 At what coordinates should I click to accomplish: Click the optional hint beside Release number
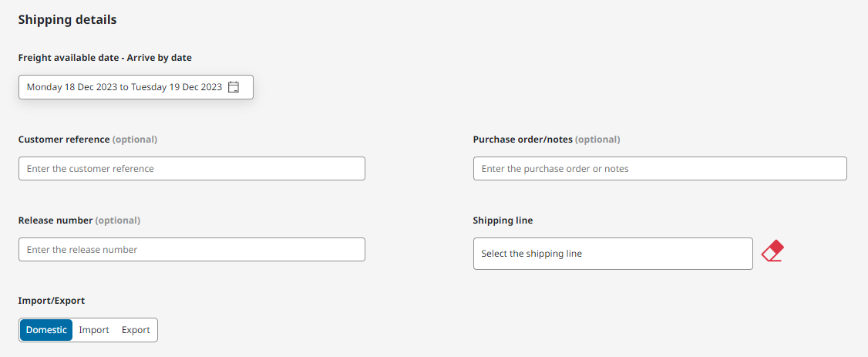pos(118,221)
